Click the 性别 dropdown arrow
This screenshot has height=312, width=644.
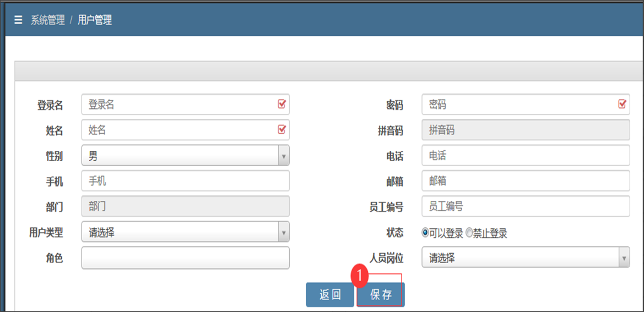pyautogui.click(x=284, y=156)
